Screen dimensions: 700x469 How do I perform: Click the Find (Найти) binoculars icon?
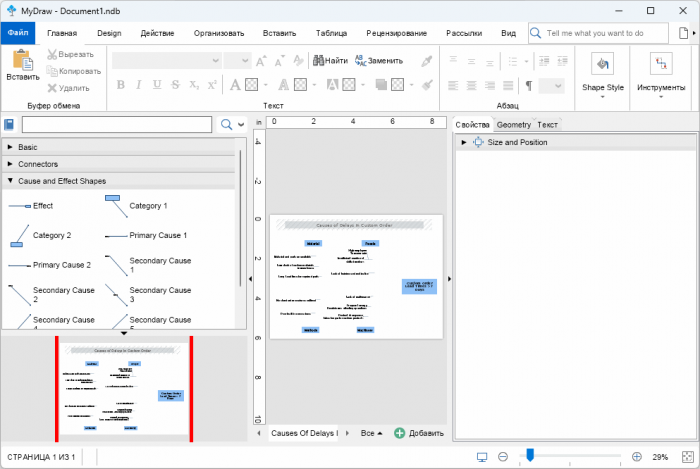pyautogui.click(x=319, y=60)
